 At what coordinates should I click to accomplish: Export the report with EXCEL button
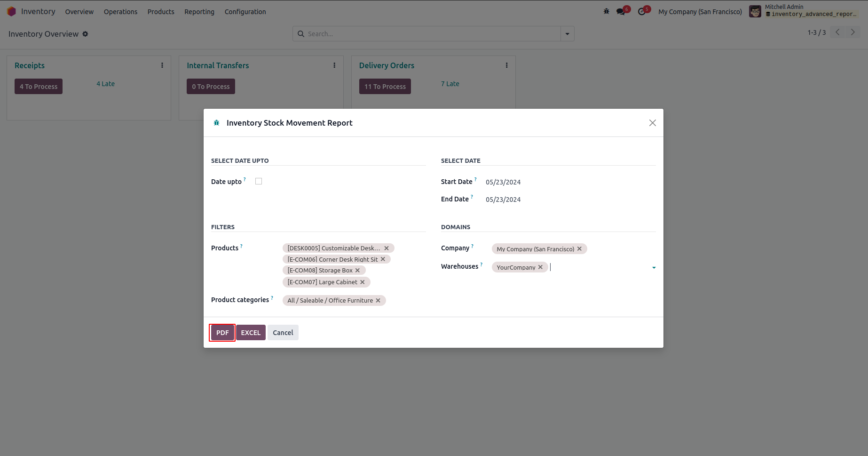(x=251, y=333)
